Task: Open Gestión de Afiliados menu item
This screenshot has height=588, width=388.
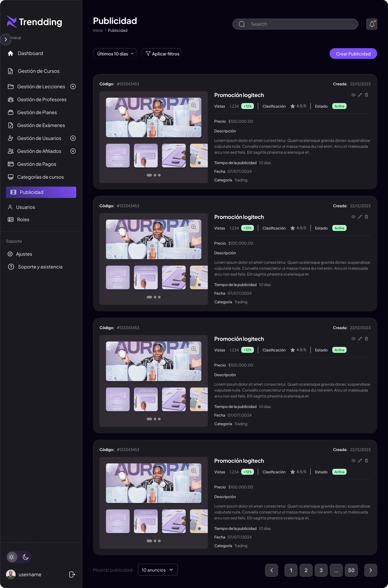Action: pos(39,151)
